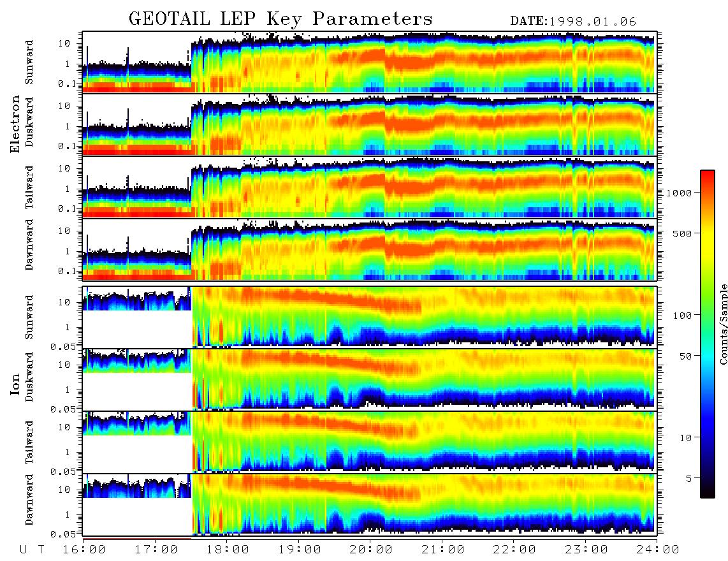This screenshot has height=561, width=728.
Task: Click the Ion Duskward spectrogram panel
Action: [370, 379]
